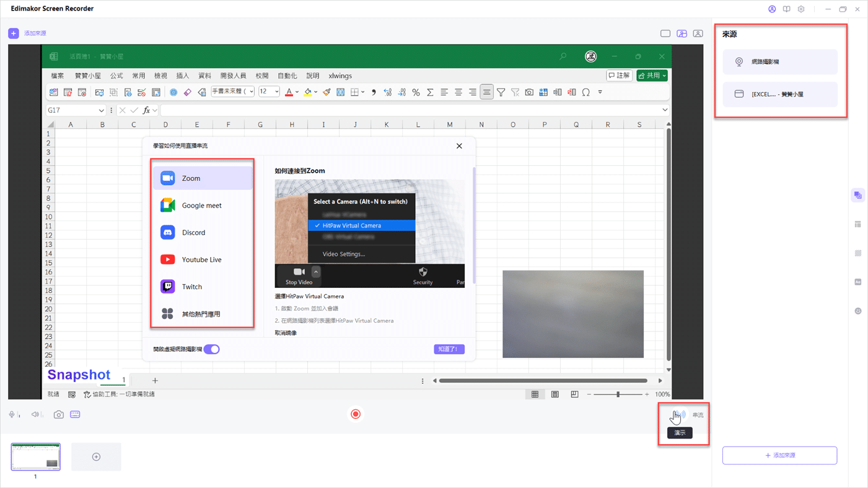Open the xlwings tab in Excel
Image resolution: width=868 pixels, height=488 pixels.
click(340, 76)
